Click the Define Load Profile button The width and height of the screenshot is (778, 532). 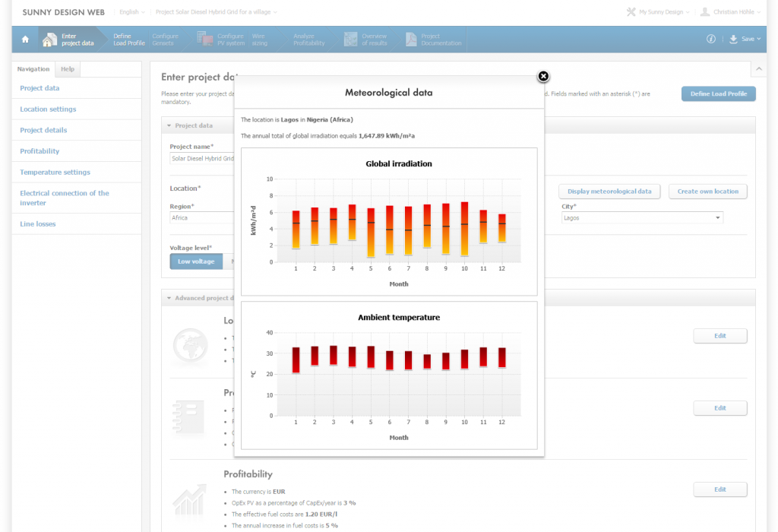[x=718, y=93]
